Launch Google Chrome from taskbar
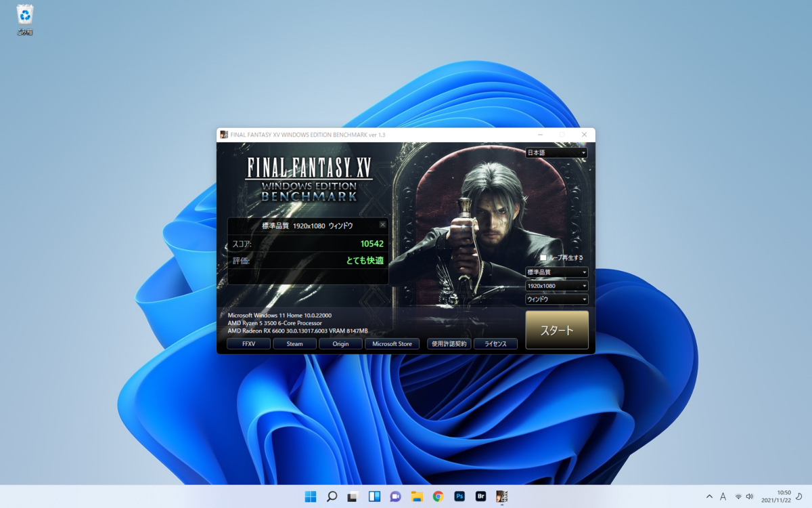This screenshot has height=508, width=812. click(438, 496)
